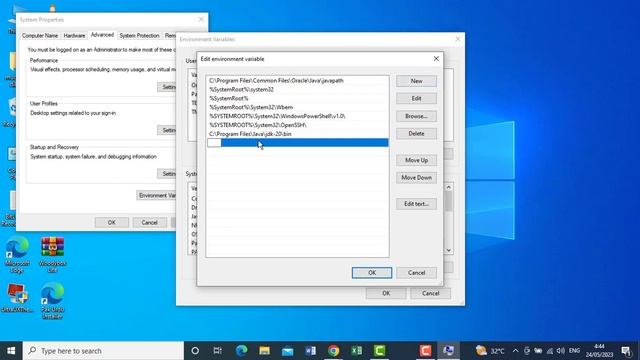This screenshot has width=640, height=360.
Task: Launch Google Chrome from the taskbar
Action: [x=333, y=351]
